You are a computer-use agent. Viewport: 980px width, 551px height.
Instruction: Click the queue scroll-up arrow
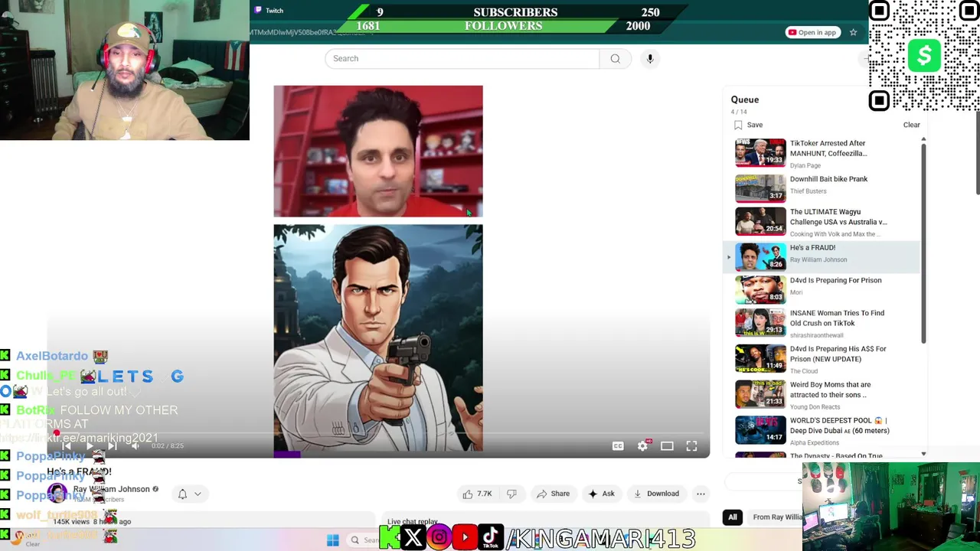923,139
